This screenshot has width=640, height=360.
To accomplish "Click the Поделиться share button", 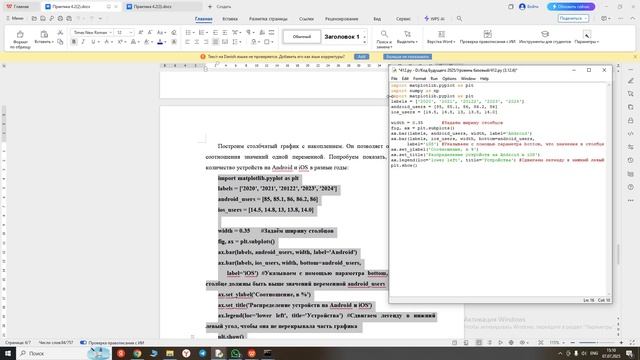I will pyautogui.click(x=573, y=18).
